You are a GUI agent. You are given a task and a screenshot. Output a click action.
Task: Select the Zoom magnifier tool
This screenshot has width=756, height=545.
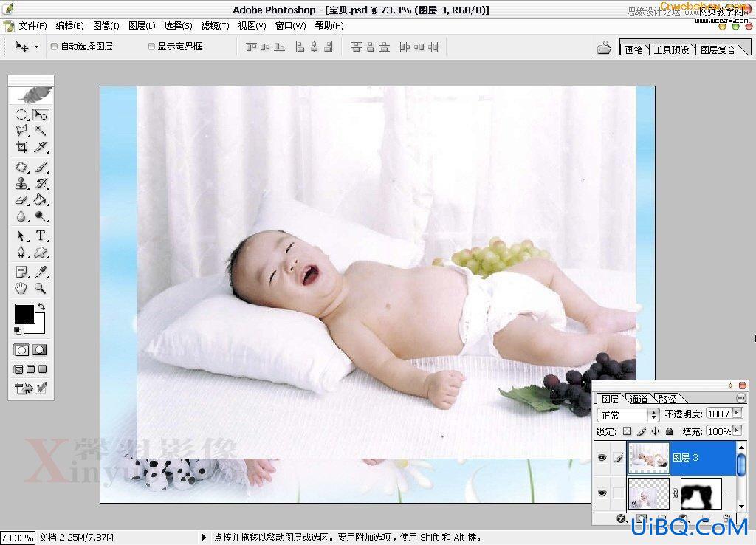tap(41, 289)
